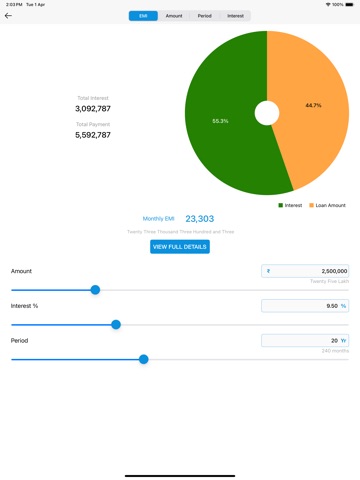360x480 pixels.
Task: Click the Interest % slider handle
Action: click(x=116, y=325)
